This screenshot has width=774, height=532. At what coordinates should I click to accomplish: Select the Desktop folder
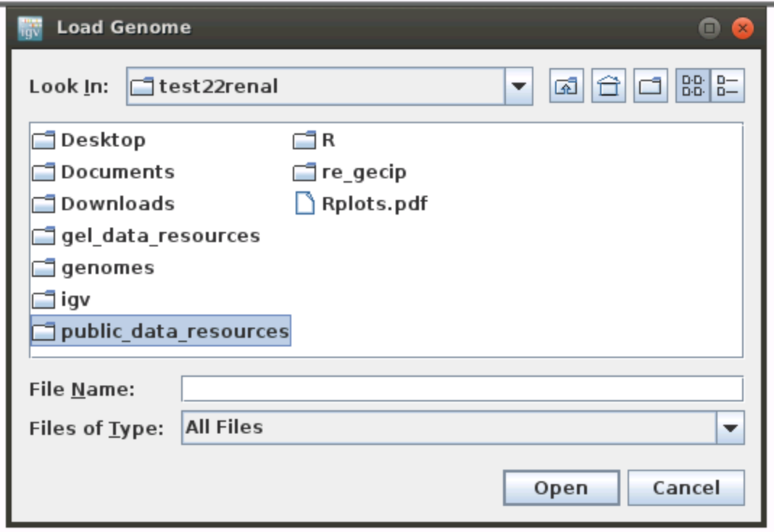(101, 138)
